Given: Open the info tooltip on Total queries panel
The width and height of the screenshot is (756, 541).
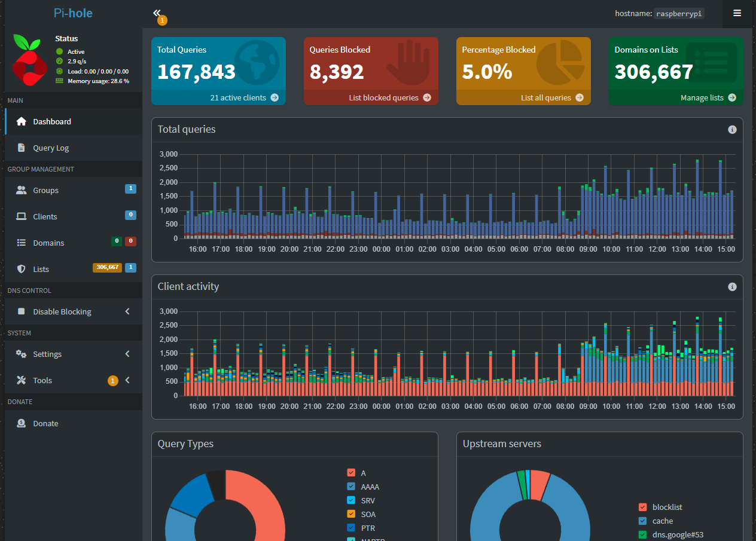Looking at the screenshot, I should 732,129.
